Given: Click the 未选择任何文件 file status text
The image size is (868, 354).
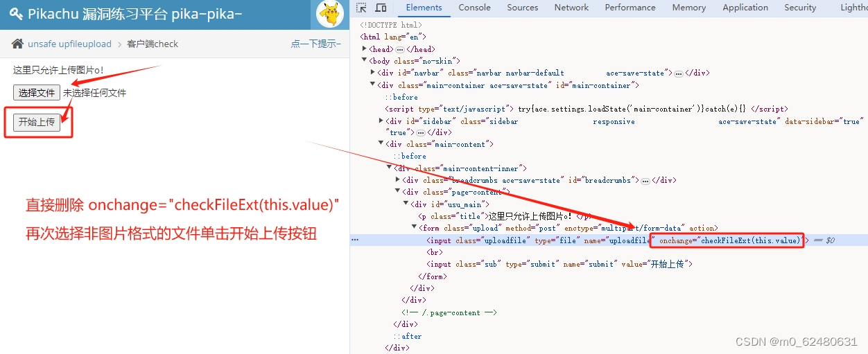Looking at the screenshot, I should [x=95, y=93].
